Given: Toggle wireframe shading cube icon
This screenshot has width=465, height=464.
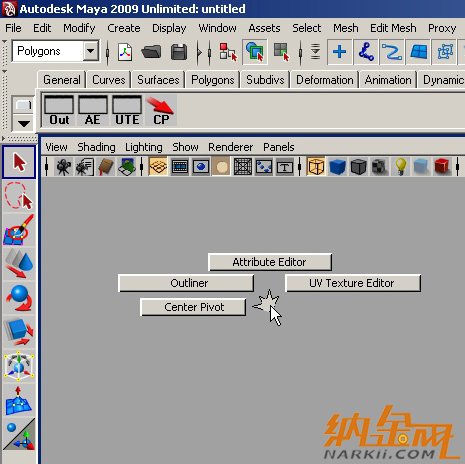Looking at the screenshot, I should (316, 166).
